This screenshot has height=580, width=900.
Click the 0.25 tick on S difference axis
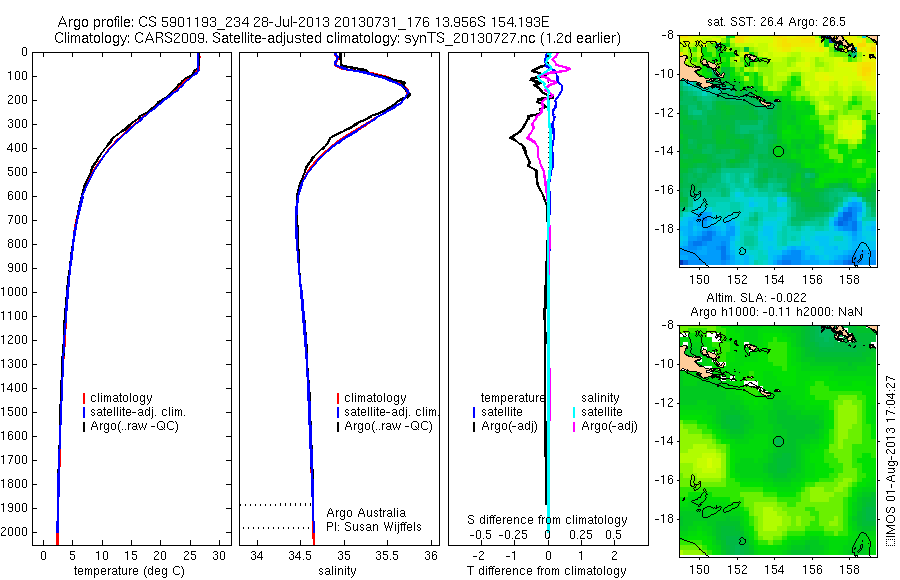[x=581, y=535]
